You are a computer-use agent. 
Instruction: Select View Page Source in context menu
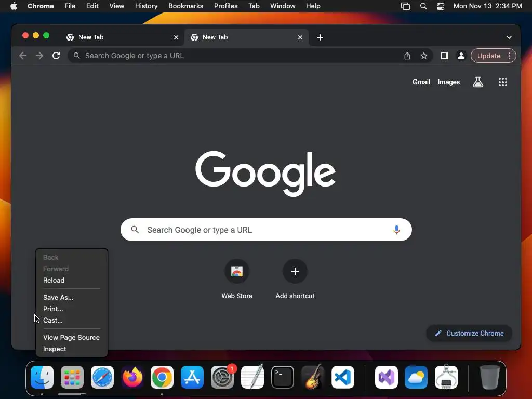point(72,338)
